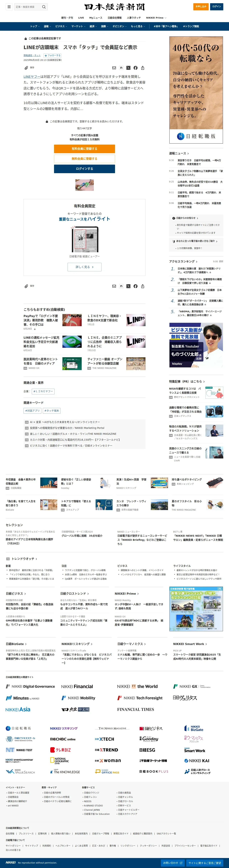This screenshot has height=868, width=229.
Task: Open the NIKKEI Prime dropdown in the header
Action: coord(156,18)
